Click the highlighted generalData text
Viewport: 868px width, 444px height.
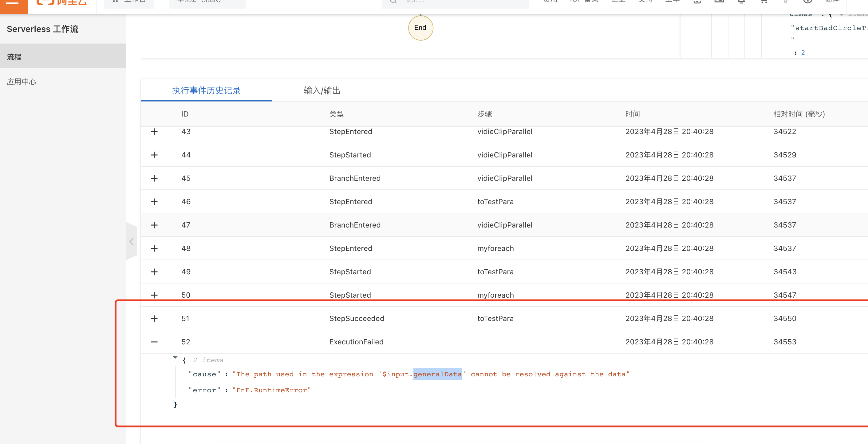[437, 374]
